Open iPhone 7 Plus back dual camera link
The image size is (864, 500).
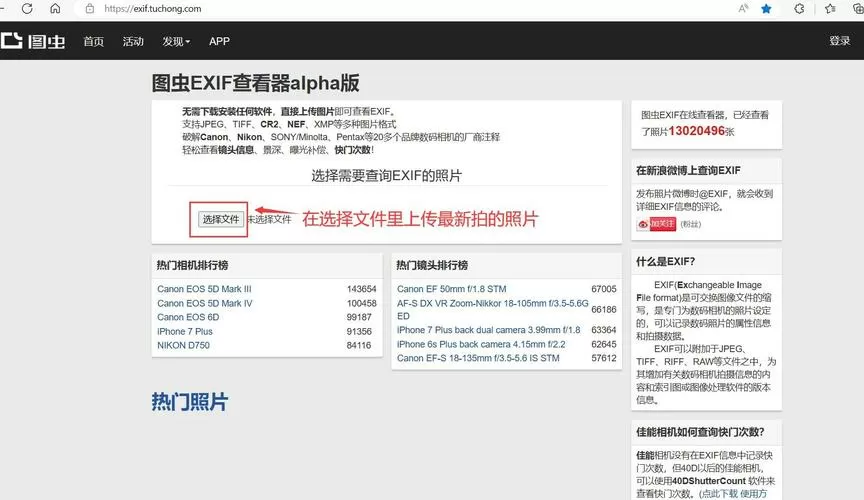pos(488,330)
